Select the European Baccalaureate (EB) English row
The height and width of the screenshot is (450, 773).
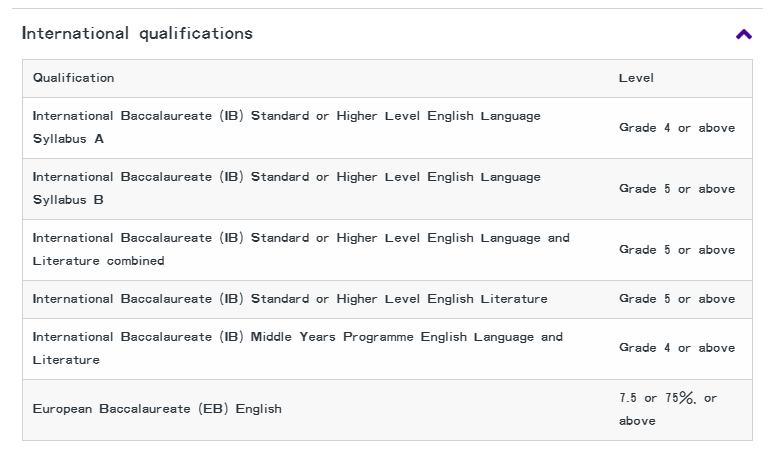pyautogui.click(x=157, y=409)
